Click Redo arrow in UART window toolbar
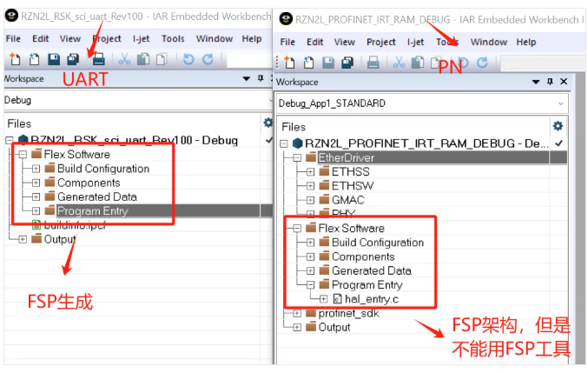588x373 pixels. [208, 59]
